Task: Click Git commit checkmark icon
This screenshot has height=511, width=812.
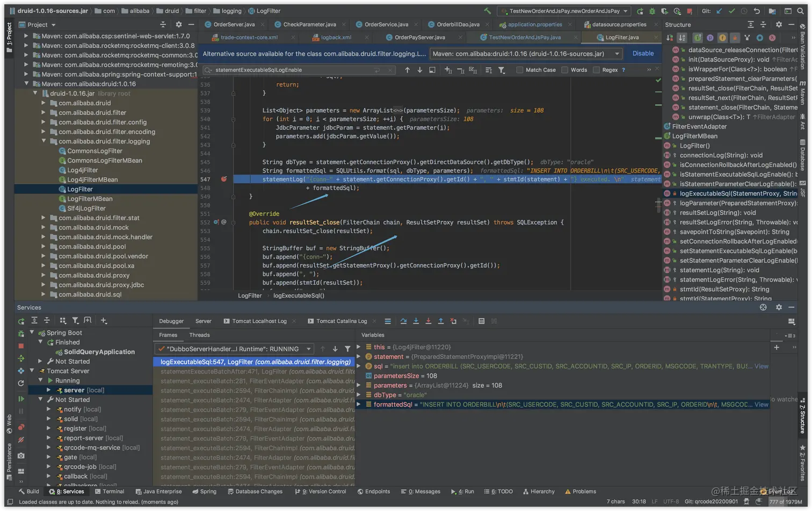Action: coord(731,11)
